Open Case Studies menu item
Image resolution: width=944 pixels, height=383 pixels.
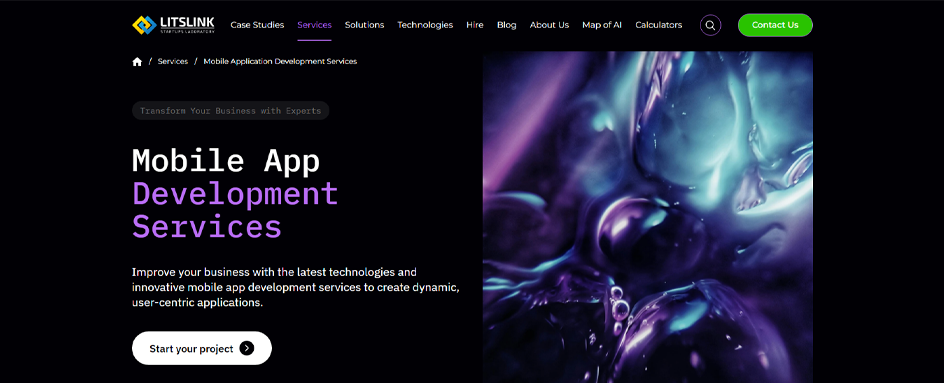(257, 25)
